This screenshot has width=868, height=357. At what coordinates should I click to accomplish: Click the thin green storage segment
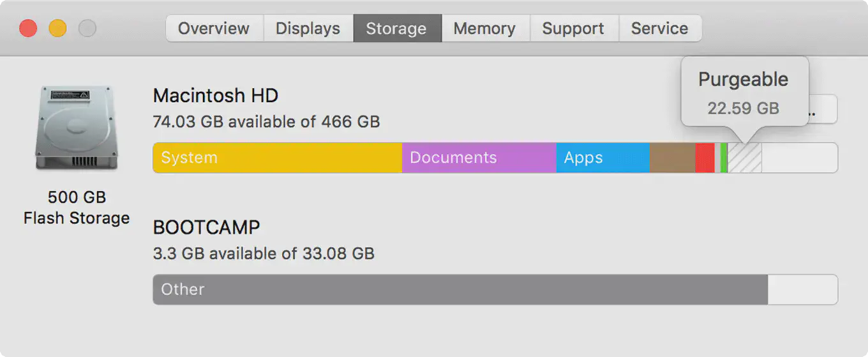tap(724, 158)
